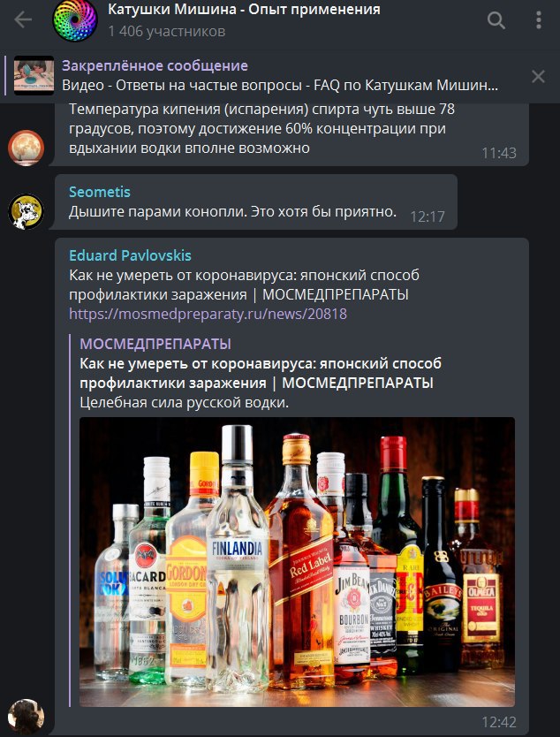560x737 pixels.
Task: Follow the mosmedpreparaty.ru/news/20818 link
Action: pos(208,314)
